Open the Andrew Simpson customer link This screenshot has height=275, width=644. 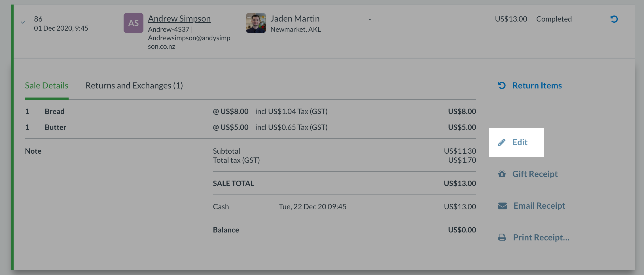179,19
